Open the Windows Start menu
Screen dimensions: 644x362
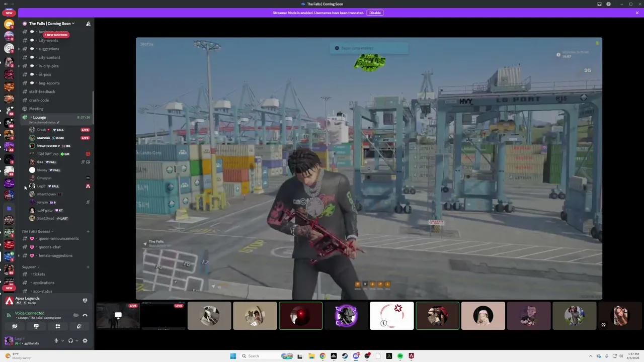click(233, 356)
